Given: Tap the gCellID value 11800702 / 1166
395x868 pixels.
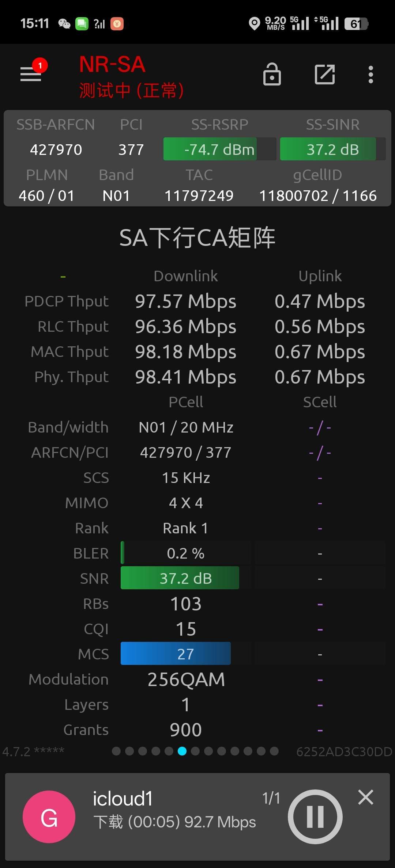Looking at the screenshot, I should (318, 196).
